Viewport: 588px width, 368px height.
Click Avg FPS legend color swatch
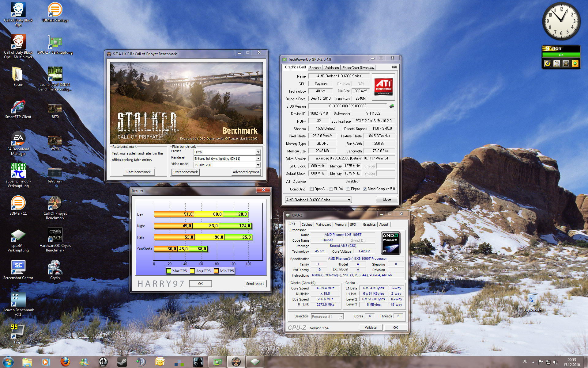[192, 271]
